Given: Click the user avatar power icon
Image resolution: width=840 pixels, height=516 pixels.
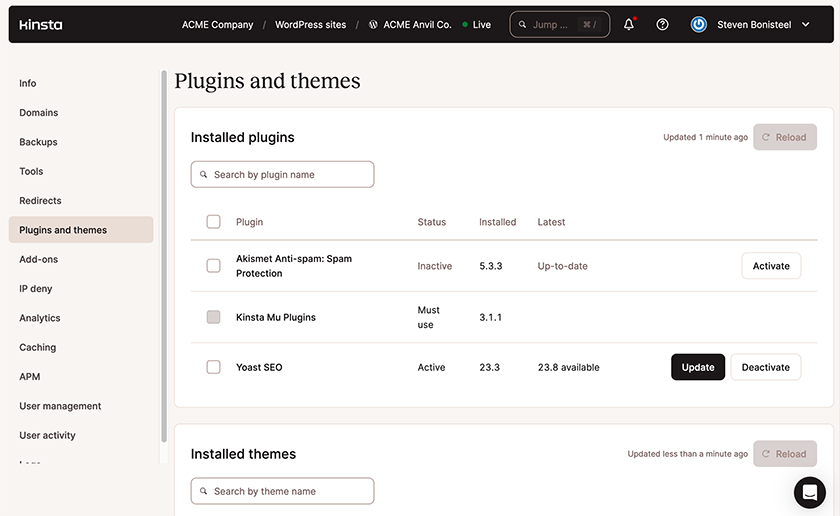Looking at the screenshot, I should (x=699, y=25).
